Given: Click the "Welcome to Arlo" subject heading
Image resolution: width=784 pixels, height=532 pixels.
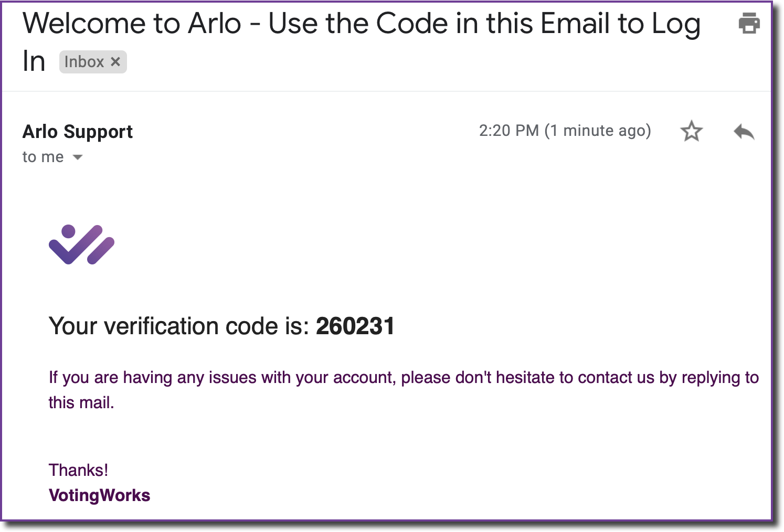Looking at the screenshot, I should click(x=131, y=24).
